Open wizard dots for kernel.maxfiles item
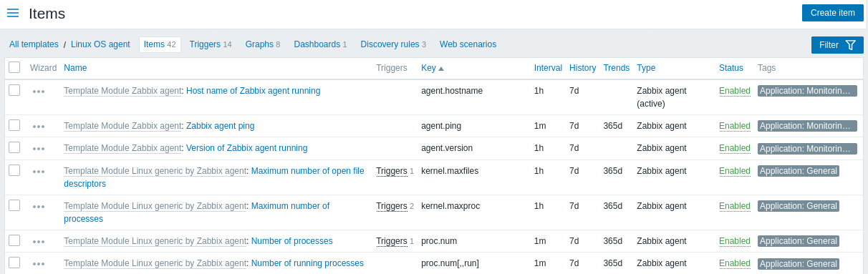Image resolution: width=868 pixels, height=274 pixels. coord(39,172)
